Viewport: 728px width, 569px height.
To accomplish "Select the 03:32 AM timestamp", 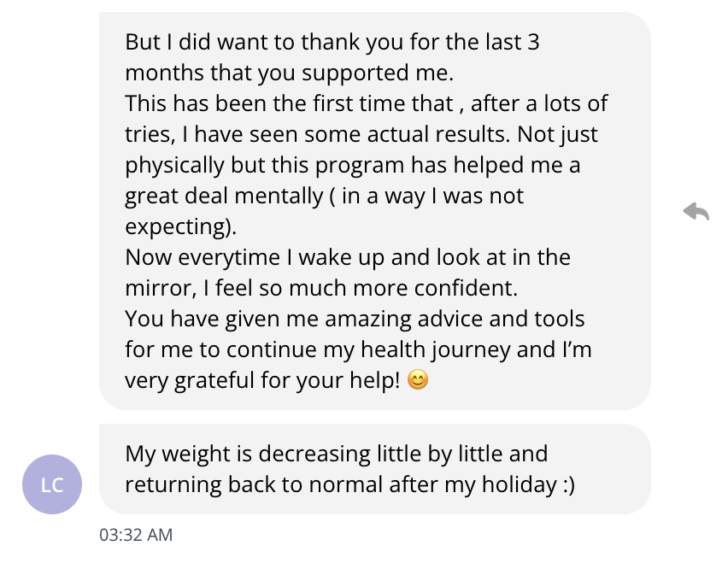I will tap(135, 535).
